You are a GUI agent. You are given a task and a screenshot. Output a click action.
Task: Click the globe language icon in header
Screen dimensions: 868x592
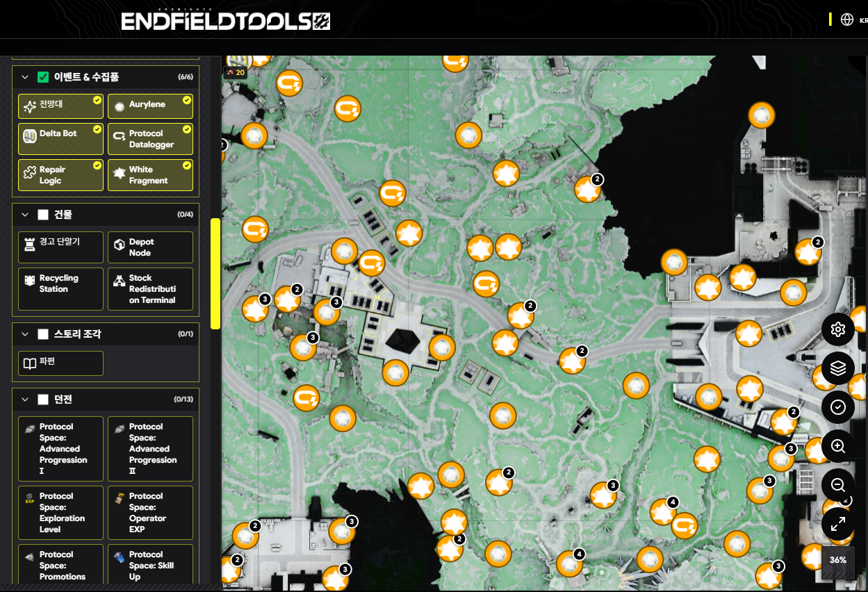click(x=846, y=20)
